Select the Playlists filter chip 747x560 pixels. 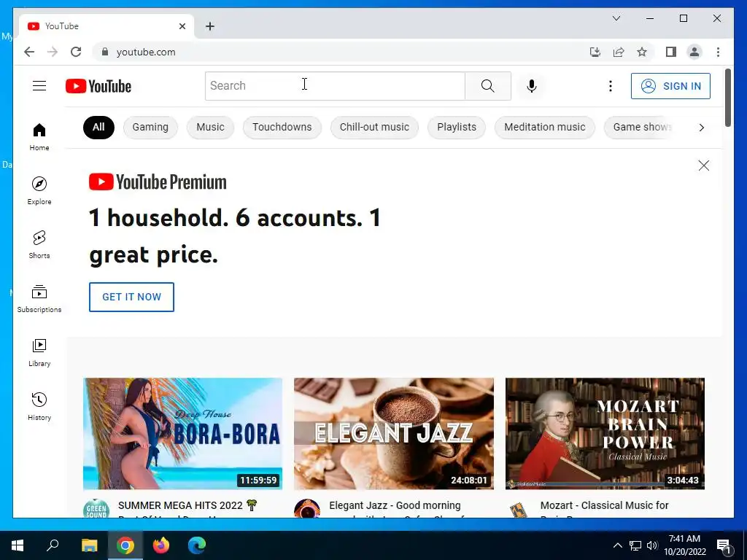tap(457, 127)
